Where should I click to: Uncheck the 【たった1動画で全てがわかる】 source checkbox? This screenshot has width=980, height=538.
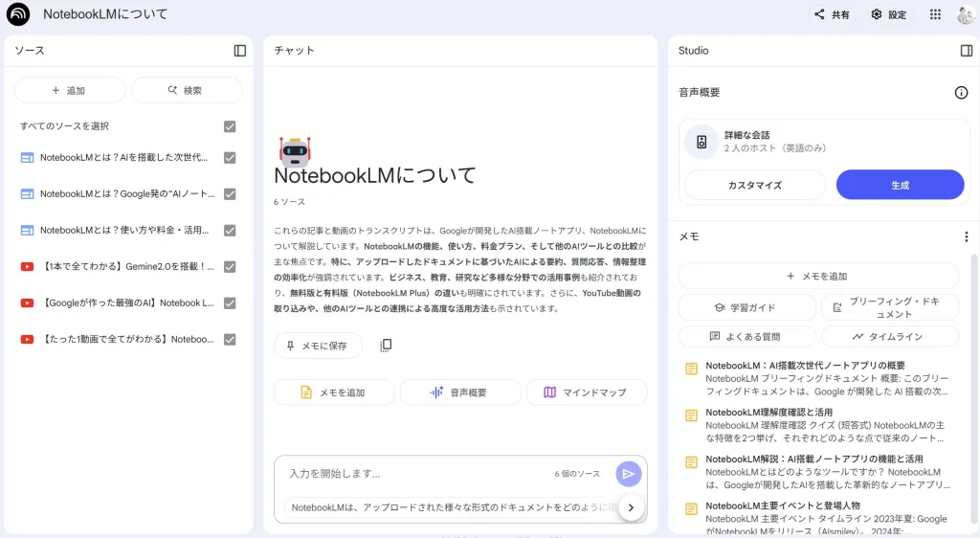(230, 339)
